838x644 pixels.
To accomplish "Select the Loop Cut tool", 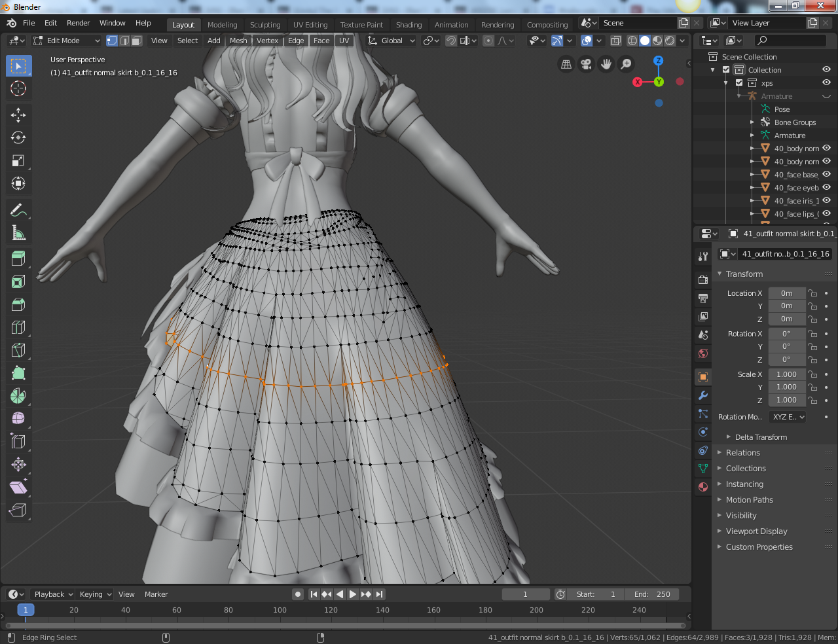I will coord(18,327).
